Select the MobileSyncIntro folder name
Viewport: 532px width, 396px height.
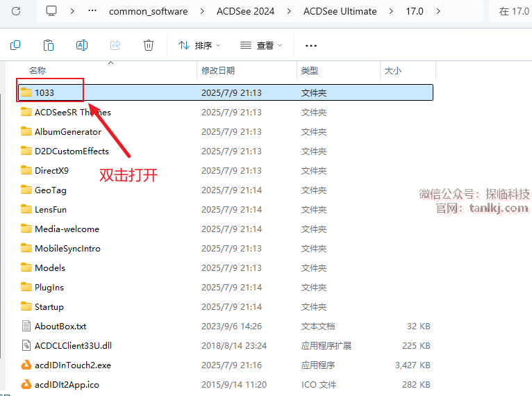(x=67, y=249)
